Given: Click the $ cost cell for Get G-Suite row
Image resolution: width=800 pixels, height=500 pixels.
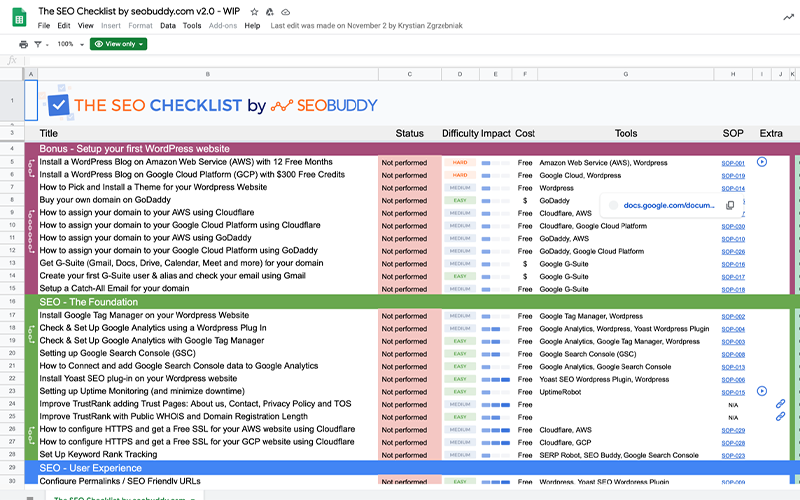Looking at the screenshot, I should click(524, 264).
